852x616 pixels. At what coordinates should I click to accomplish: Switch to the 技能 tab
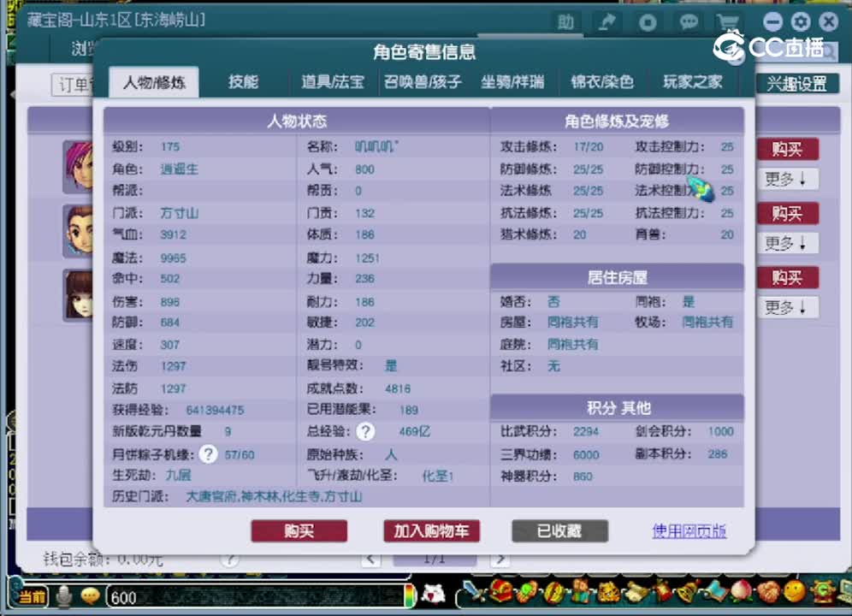tap(245, 81)
